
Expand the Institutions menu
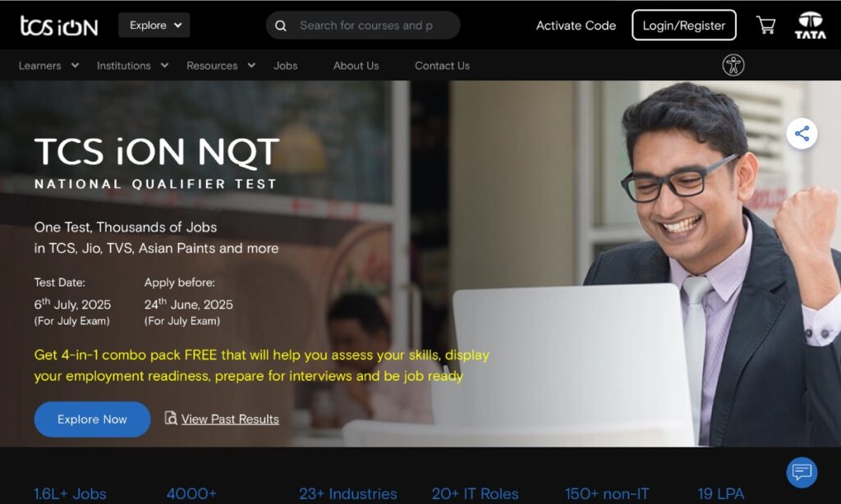(x=132, y=66)
